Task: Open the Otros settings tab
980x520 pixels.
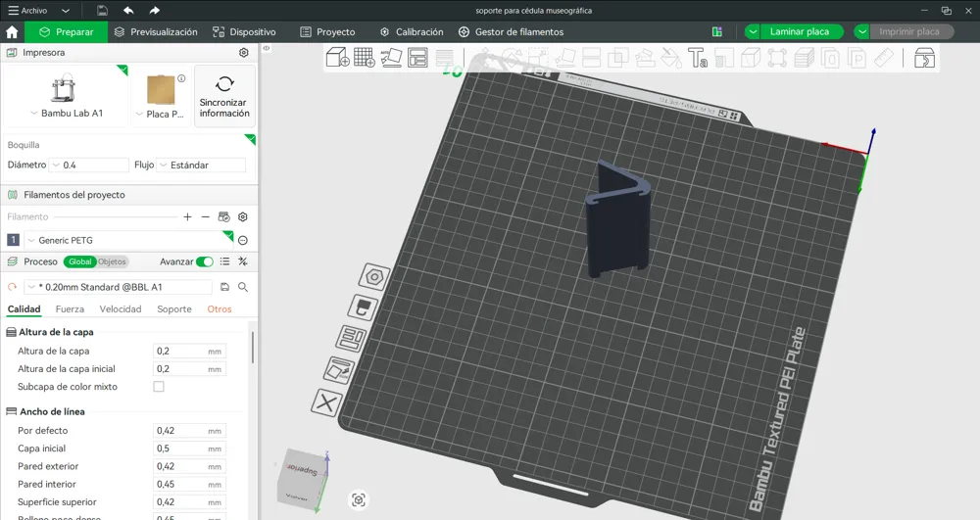Action: [x=220, y=309]
